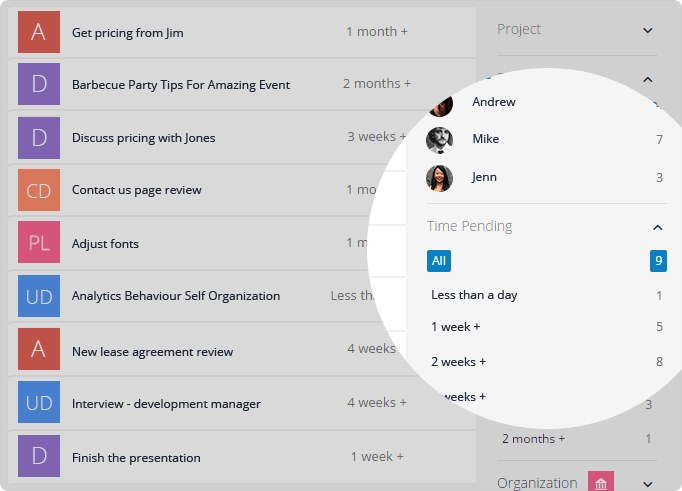Click the Project filter heading
The image size is (682, 491).
tap(518, 29)
